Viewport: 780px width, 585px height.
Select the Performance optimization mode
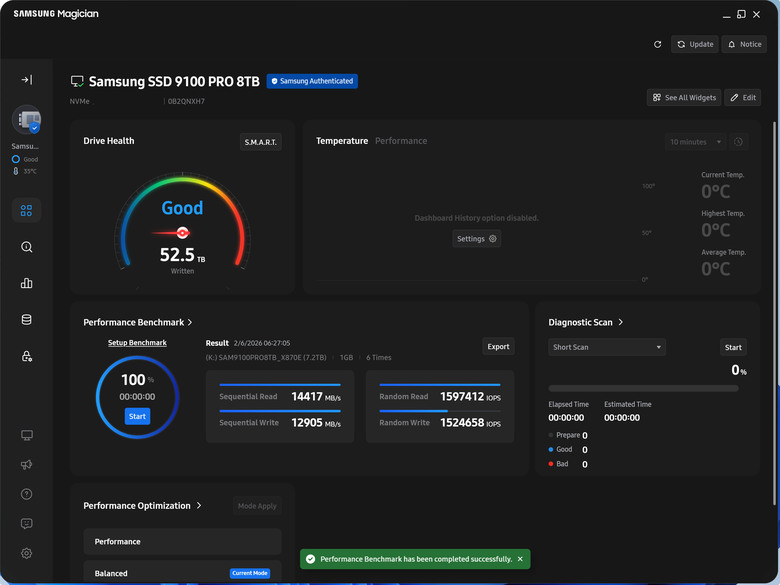point(182,541)
